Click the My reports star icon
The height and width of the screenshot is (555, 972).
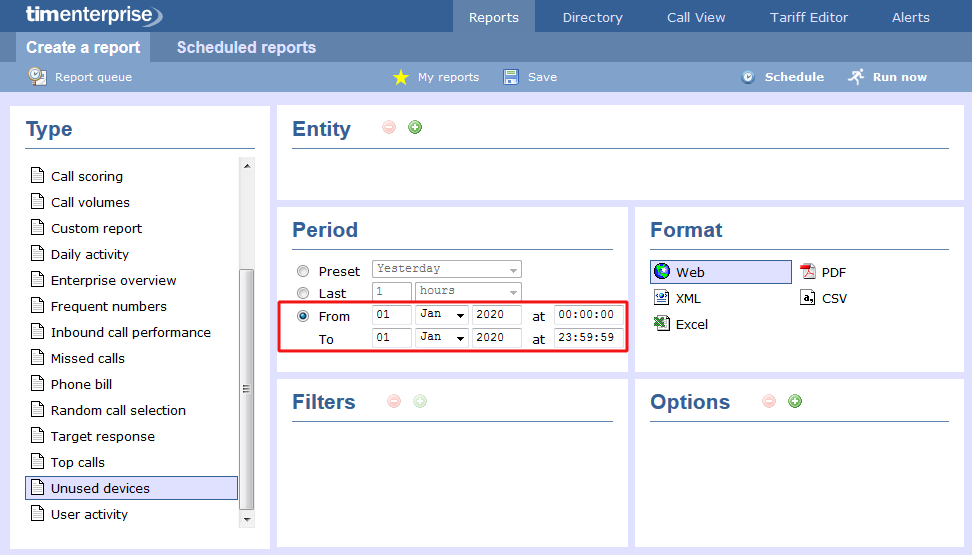[401, 77]
